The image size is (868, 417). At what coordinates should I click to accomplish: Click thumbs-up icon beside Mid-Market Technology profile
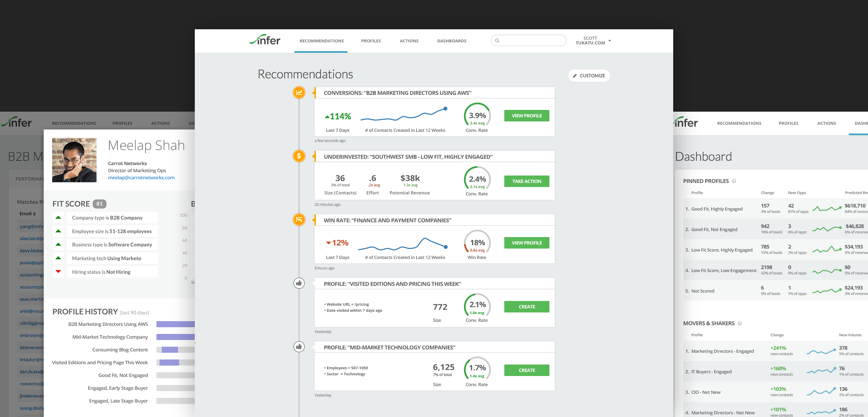tap(299, 347)
